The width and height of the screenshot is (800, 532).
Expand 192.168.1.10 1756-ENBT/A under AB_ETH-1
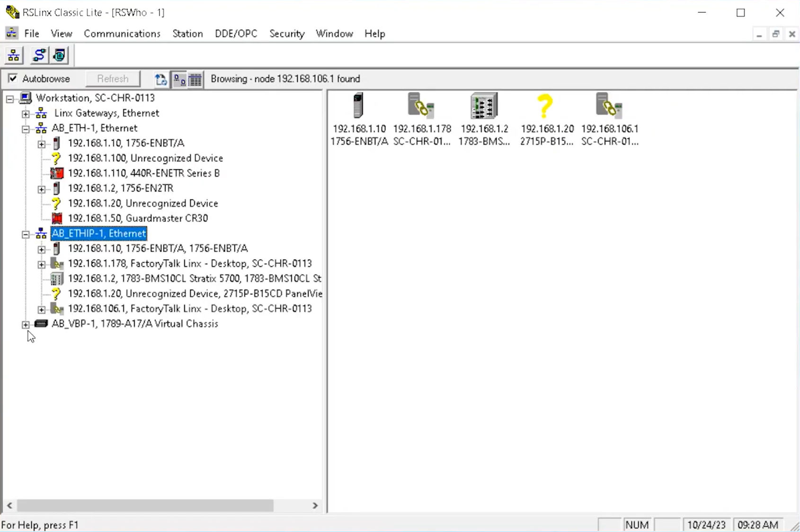(x=42, y=144)
